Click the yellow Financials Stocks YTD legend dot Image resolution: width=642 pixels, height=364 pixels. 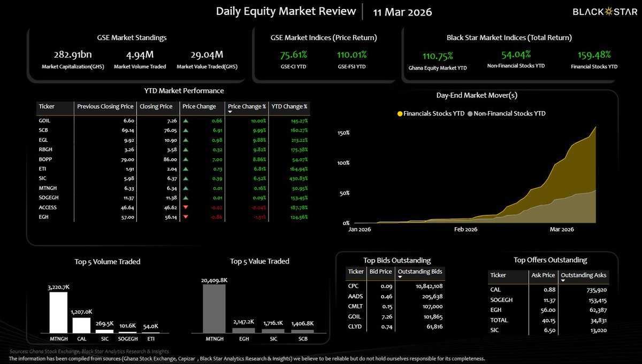pos(400,113)
